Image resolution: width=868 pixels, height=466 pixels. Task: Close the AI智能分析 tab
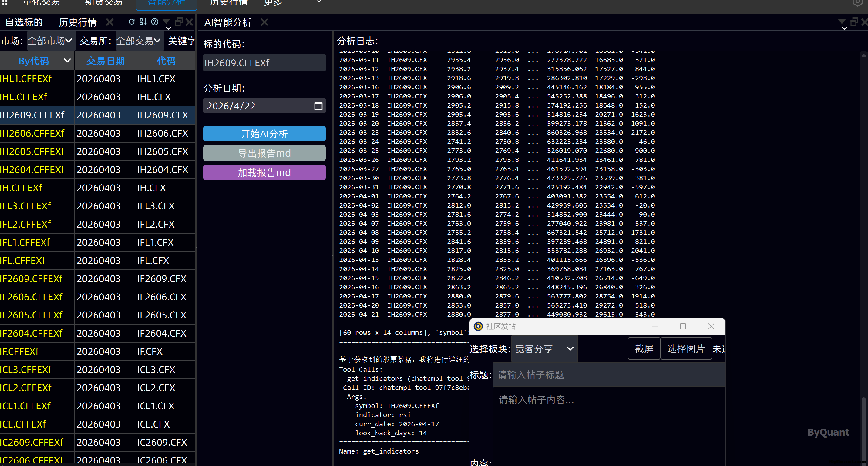(264, 22)
